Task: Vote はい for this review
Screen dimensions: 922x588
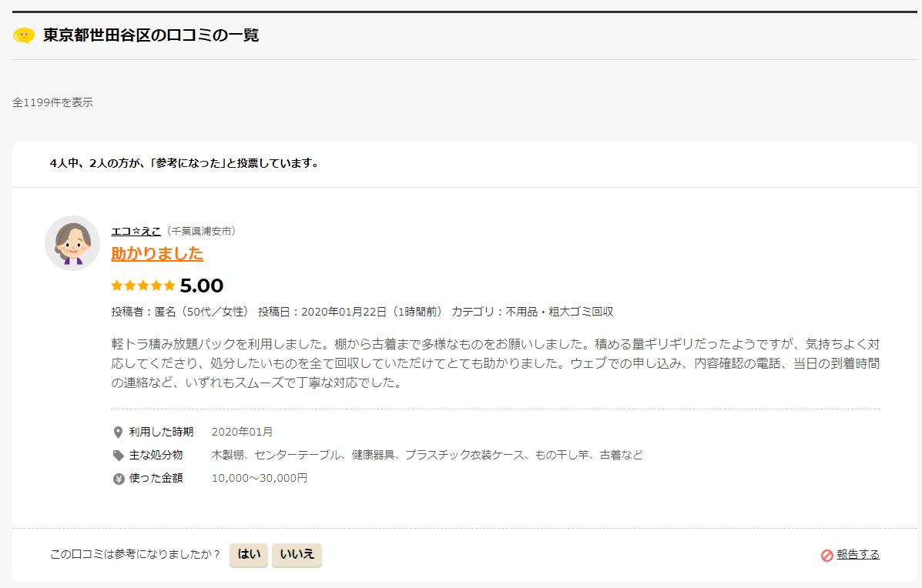Action: pos(249,554)
